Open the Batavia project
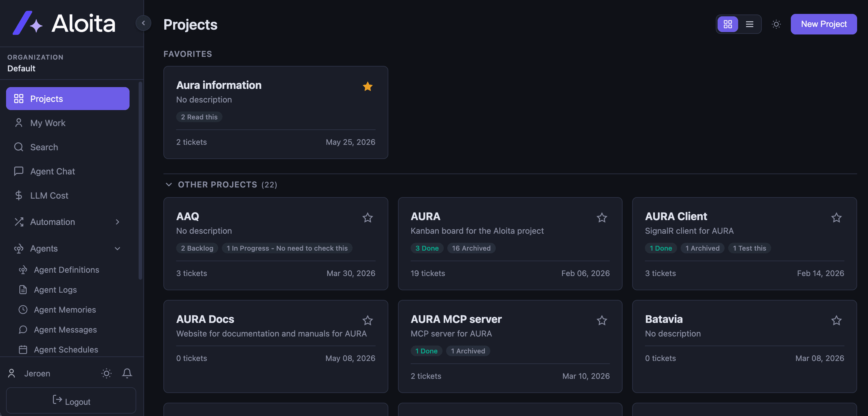The height and width of the screenshot is (416, 868). pyautogui.click(x=744, y=346)
